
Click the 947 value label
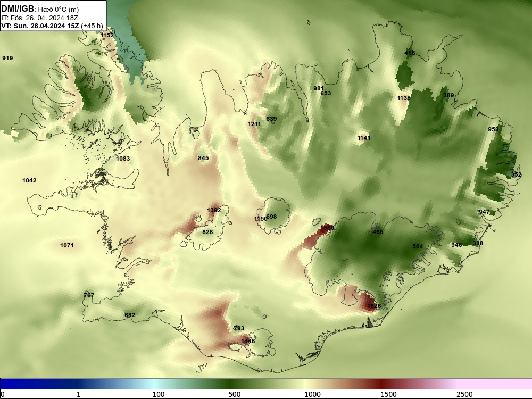point(484,212)
